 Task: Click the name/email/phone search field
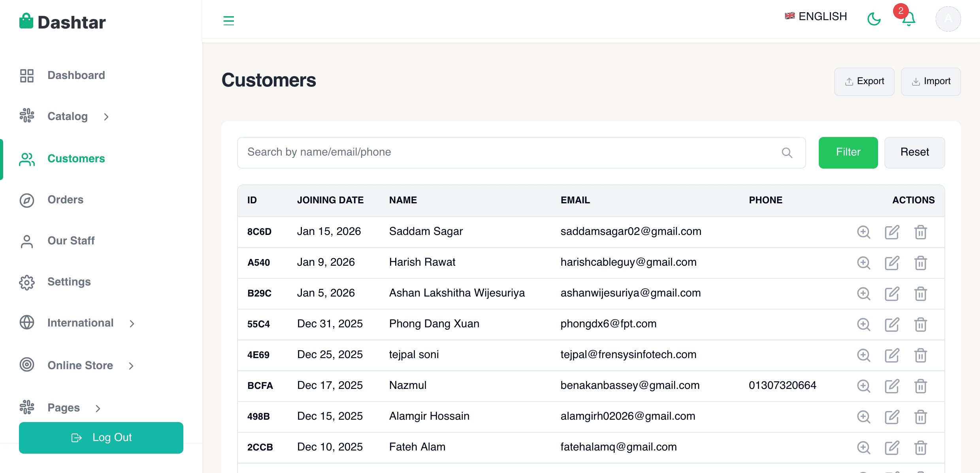474,152
